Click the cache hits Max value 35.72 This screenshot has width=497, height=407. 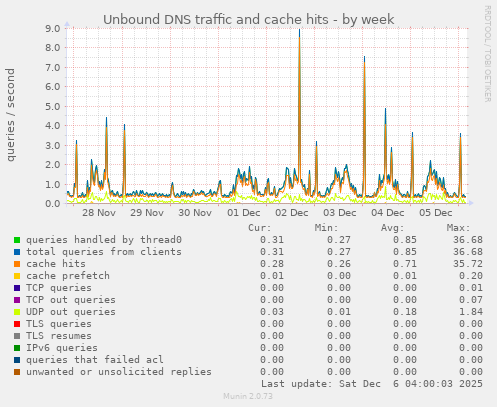[x=468, y=264]
